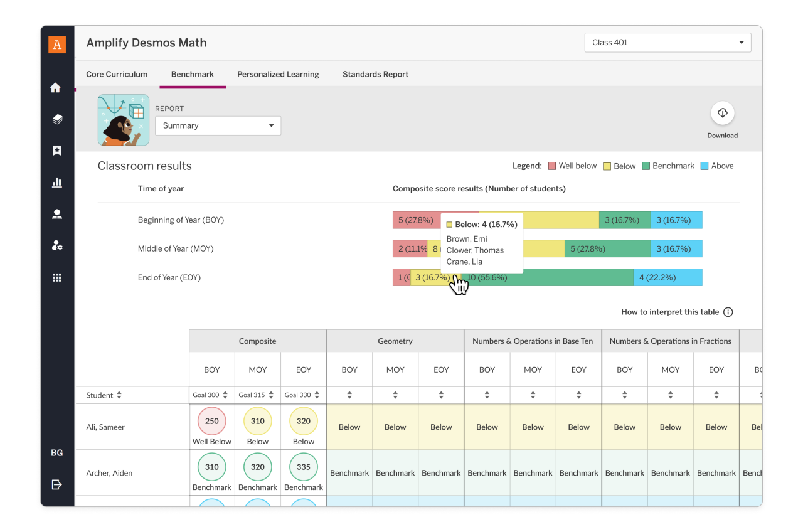Expand the Summary report dropdown
803x532 pixels.
[x=218, y=125]
